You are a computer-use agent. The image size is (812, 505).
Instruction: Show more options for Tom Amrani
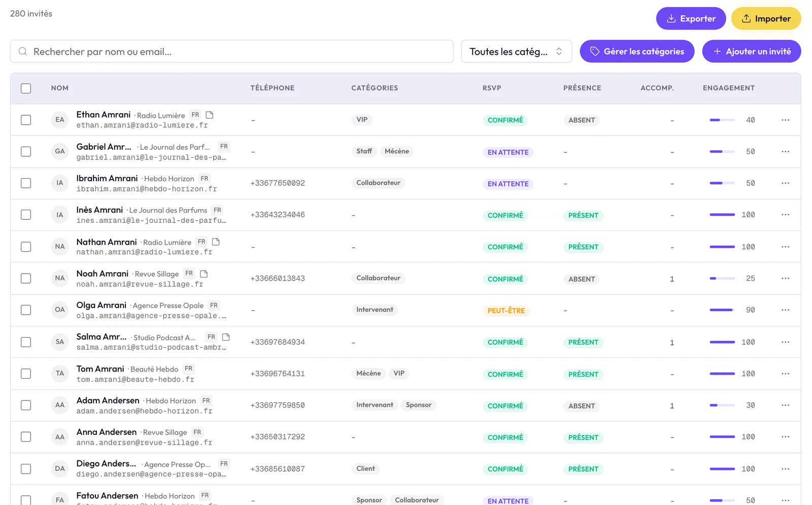pos(786,374)
